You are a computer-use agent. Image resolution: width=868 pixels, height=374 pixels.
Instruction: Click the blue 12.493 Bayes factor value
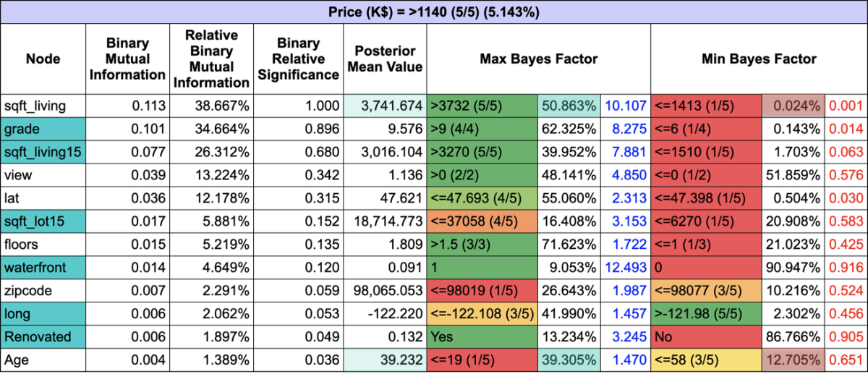point(625,268)
